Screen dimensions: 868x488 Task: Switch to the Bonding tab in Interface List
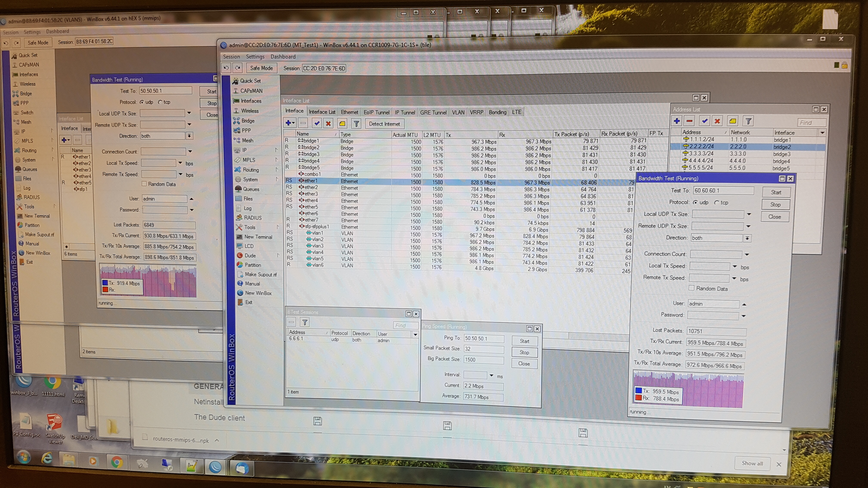point(497,112)
